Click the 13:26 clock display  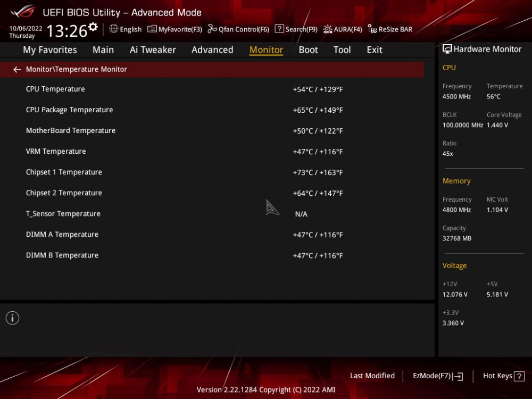(67, 31)
